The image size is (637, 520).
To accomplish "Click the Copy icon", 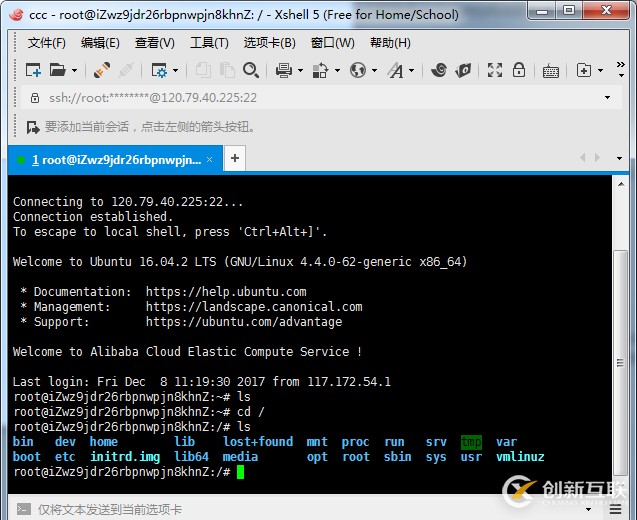I will 203,70.
